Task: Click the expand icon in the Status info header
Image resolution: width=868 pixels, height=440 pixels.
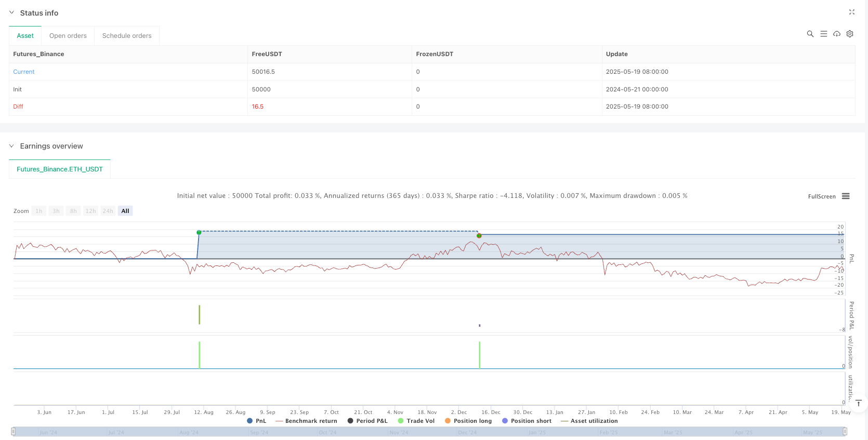Action: click(x=852, y=12)
